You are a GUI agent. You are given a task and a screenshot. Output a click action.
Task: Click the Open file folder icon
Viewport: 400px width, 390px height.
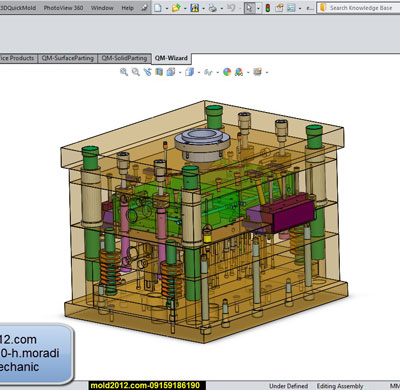tap(176, 8)
